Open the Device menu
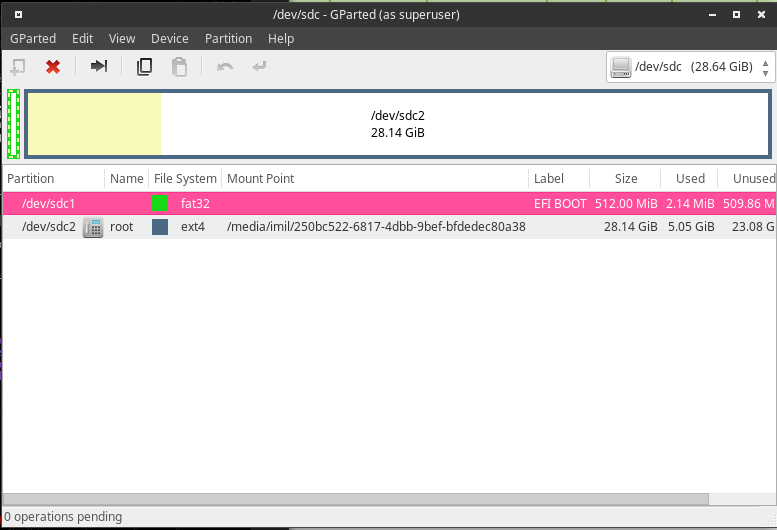This screenshot has height=530, width=777. [x=169, y=38]
